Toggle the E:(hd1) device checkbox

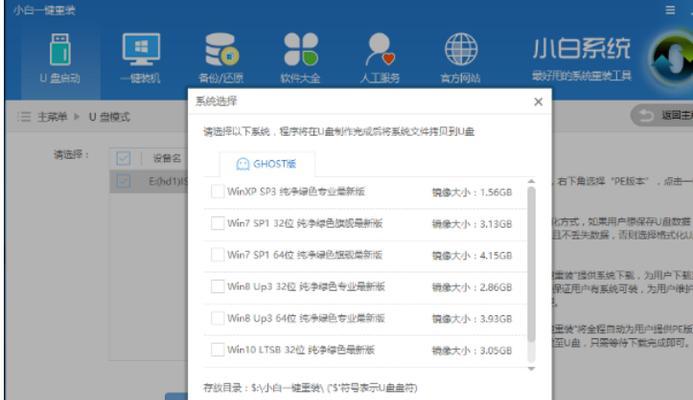pyautogui.click(x=123, y=181)
